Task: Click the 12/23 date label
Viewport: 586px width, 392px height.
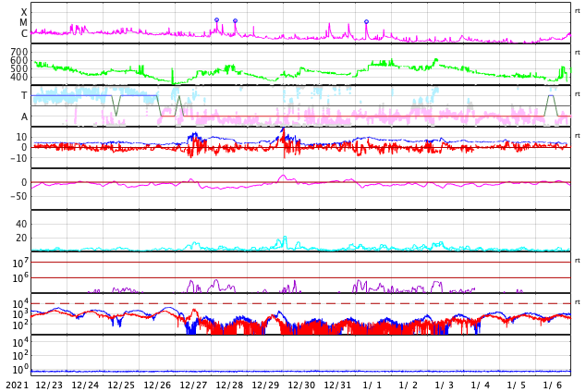Action: [x=49, y=386]
